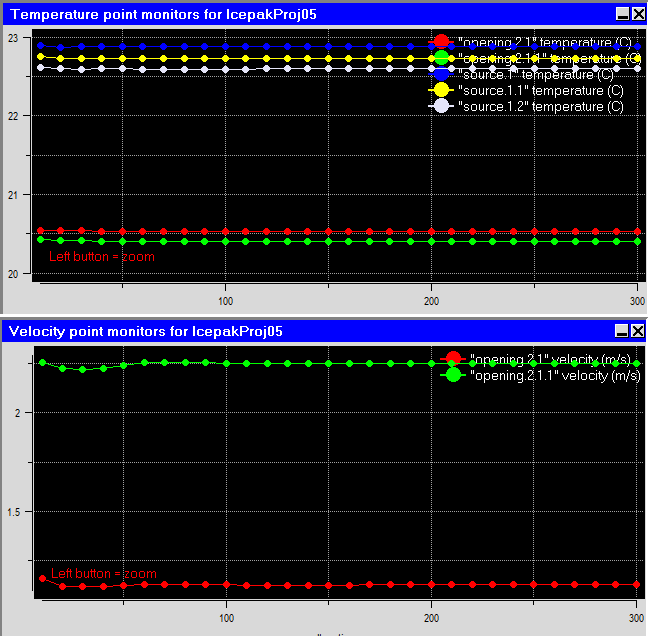Click green "opening.2.1.1" velocity legend marker
This screenshot has width=648, height=636.
pyautogui.click(x=452, y=375)
